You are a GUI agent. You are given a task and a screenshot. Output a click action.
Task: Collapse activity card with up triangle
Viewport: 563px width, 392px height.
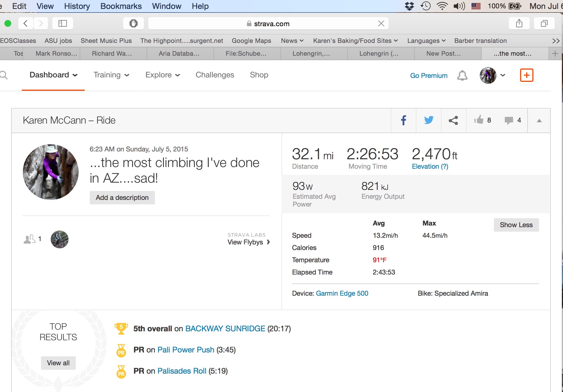click(x=539, y=121)
